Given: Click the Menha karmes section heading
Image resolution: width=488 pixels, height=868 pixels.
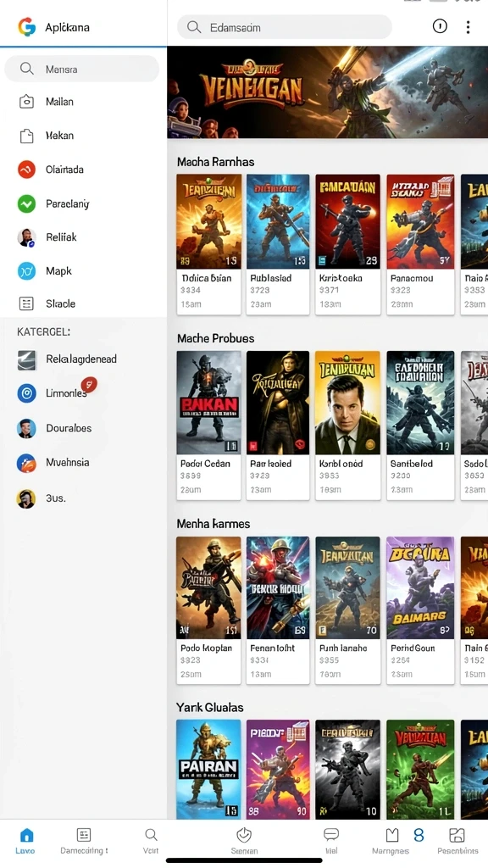Looking at the screenshot, I should point(213,523).
